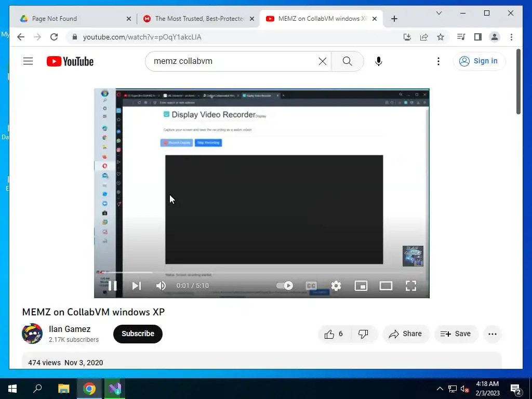
Task: Open the Windows Start menu
Action: coord(12,389)
